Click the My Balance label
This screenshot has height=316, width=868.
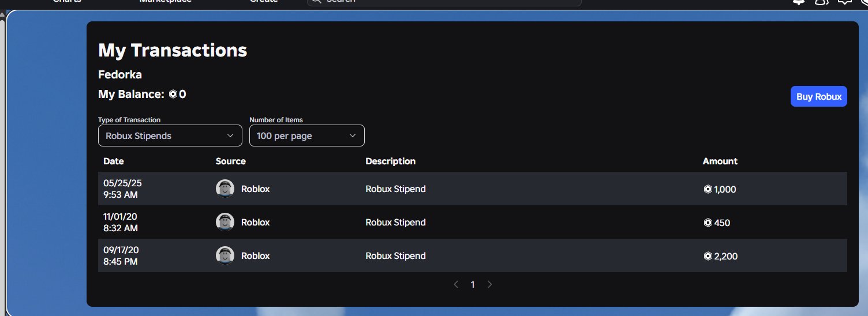pos(132,94)
